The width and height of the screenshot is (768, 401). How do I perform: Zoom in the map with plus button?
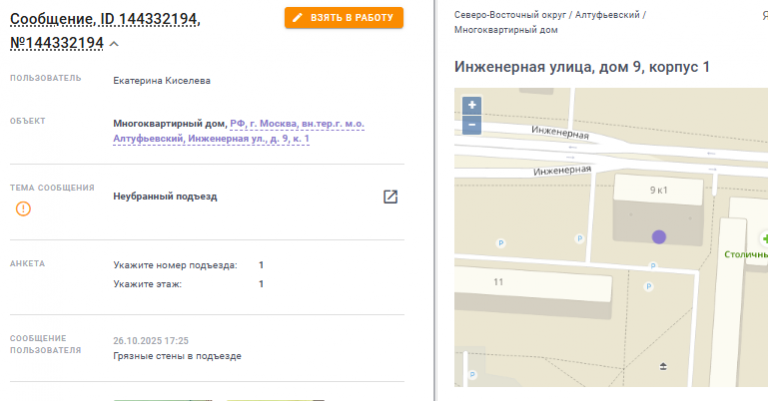pos(472,105)
